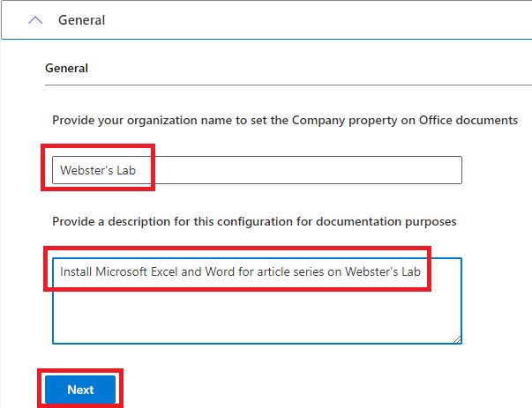
Task: Click the end of the description text line
Action: point(422,271)
